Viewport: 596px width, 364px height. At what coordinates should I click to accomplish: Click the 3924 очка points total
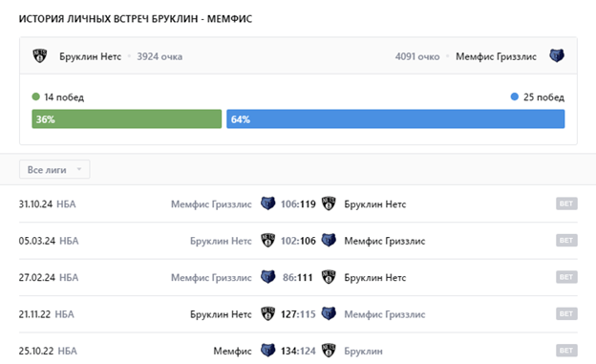(160, 56)
